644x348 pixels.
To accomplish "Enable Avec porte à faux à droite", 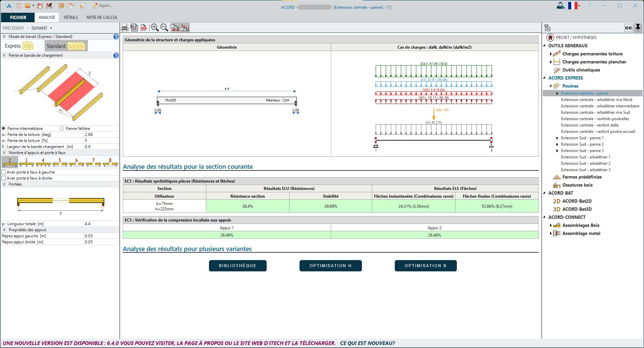I will point(4,178).
